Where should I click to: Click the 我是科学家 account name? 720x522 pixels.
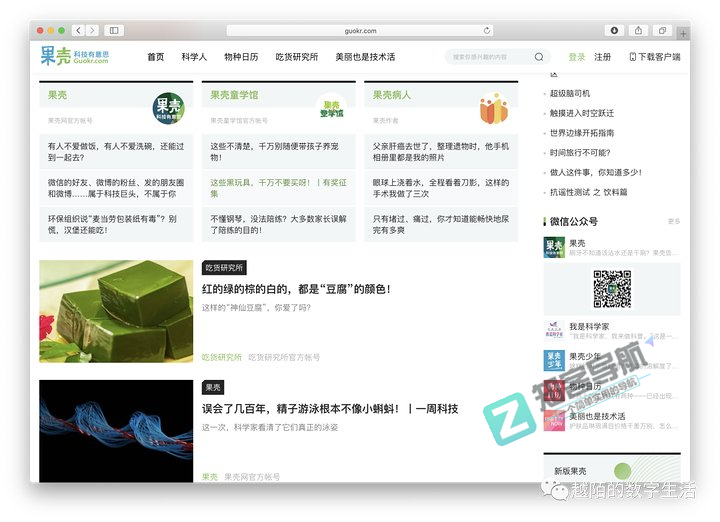[589, 326]
